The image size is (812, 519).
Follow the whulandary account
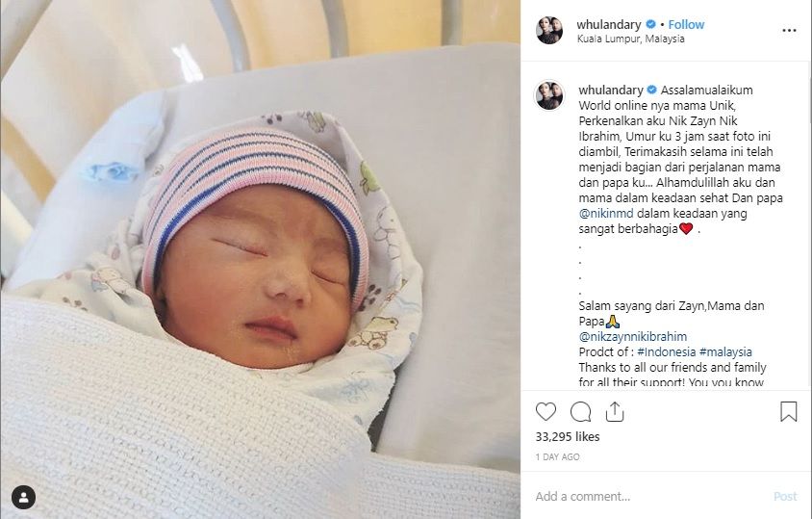686,24
